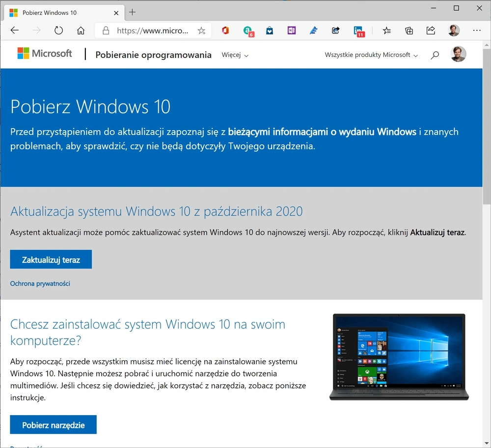
Task: Click the greyed-out forward arrow
Action: tap(37, 30)
